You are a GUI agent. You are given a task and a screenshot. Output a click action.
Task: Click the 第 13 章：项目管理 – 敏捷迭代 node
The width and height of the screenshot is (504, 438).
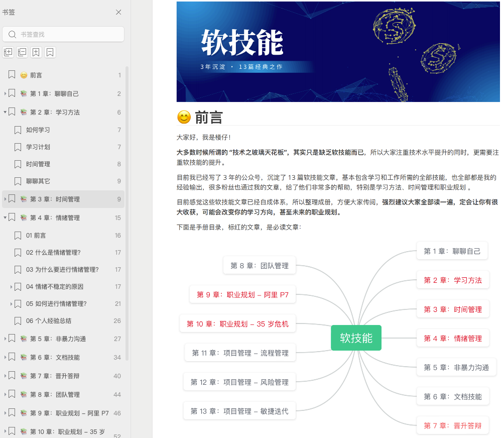click(x=239, y=411)
